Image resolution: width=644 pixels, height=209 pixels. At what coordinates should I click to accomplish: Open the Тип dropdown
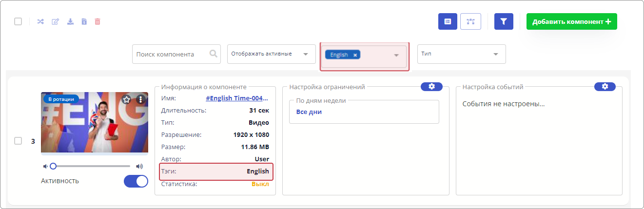click(x=461, y=54)
